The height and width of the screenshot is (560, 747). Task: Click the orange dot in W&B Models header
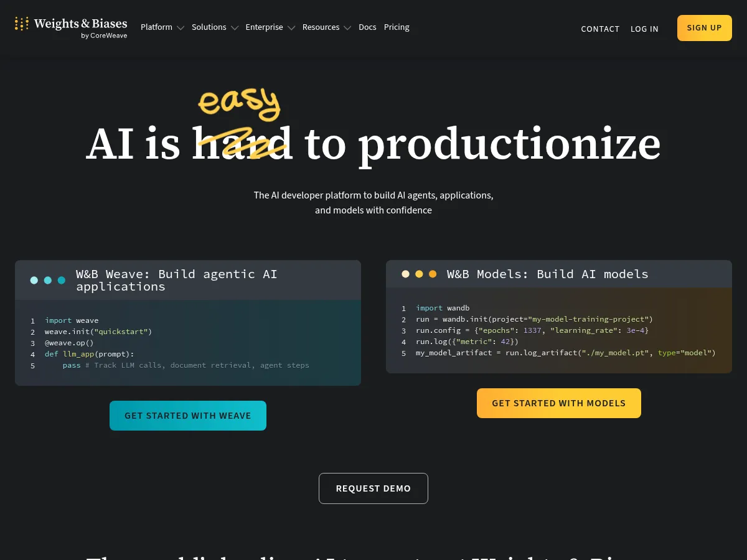tap(433, 274)
